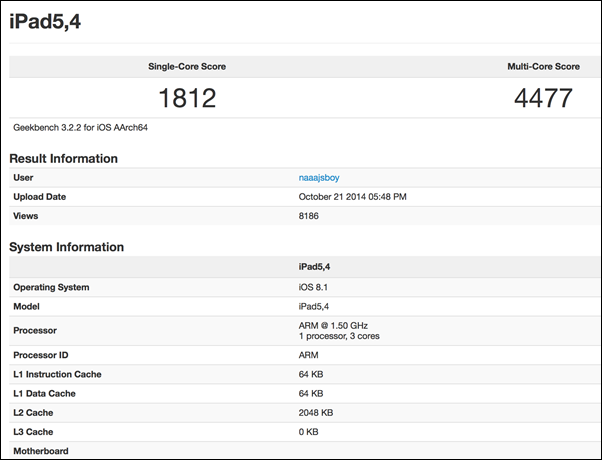Select the 2048 KB value
Image resolution: width=602 pixels, height=460 pixels.
pyautogui.click(x=316, y=413)
